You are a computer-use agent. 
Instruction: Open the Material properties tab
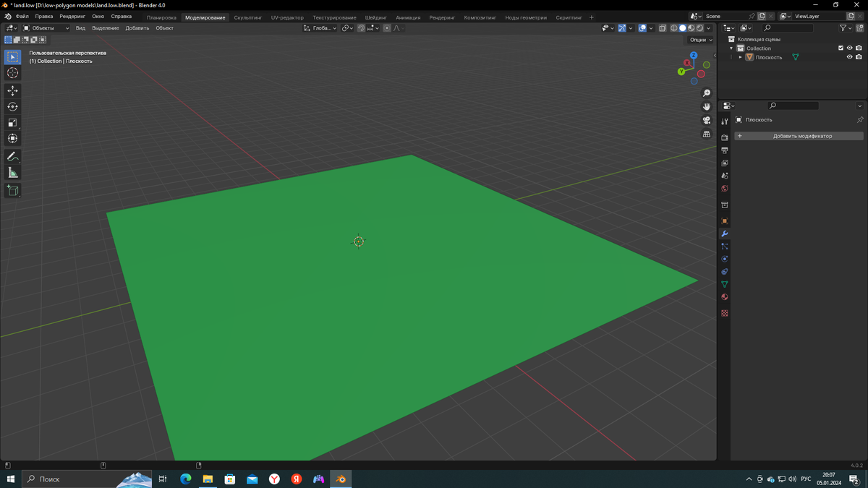[x=724, y=297]
